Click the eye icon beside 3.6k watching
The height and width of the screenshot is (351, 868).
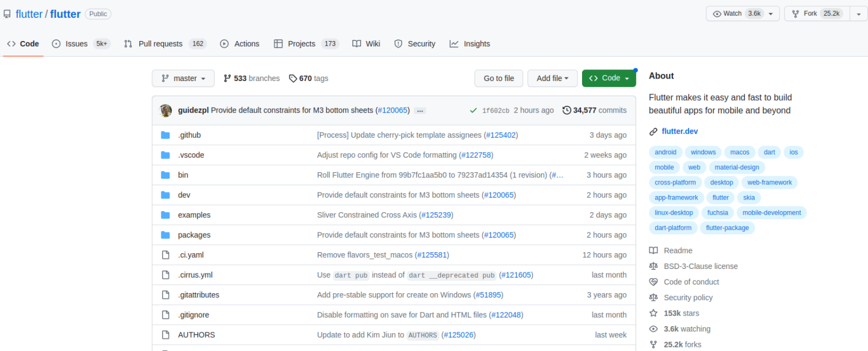(x=653, y=328)
